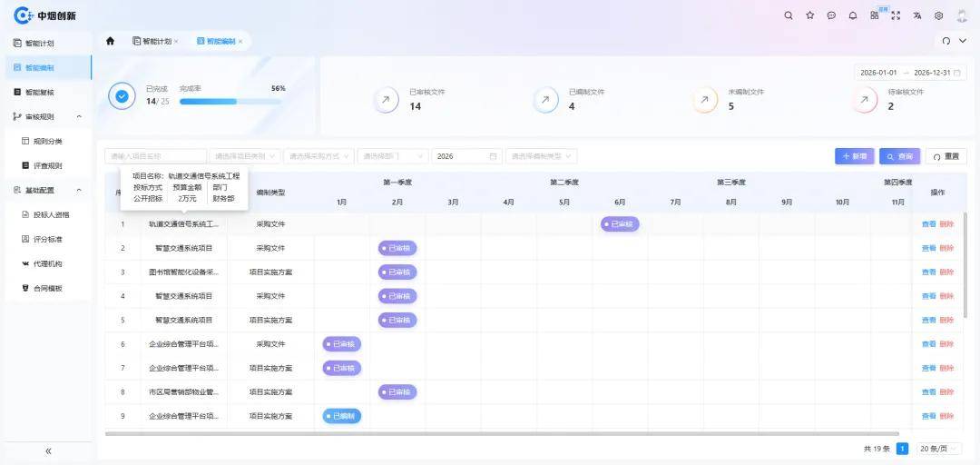Click the 新增 button
Screen dimensions: 980x465
[x=854, y=156]
